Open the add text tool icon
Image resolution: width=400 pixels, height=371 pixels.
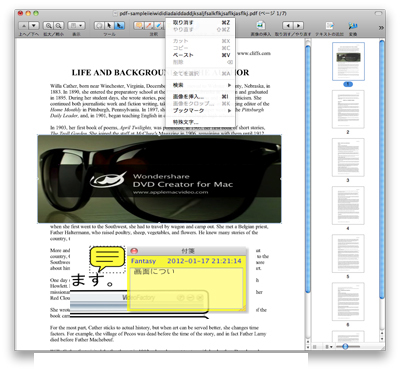click(x=330, y=25)
